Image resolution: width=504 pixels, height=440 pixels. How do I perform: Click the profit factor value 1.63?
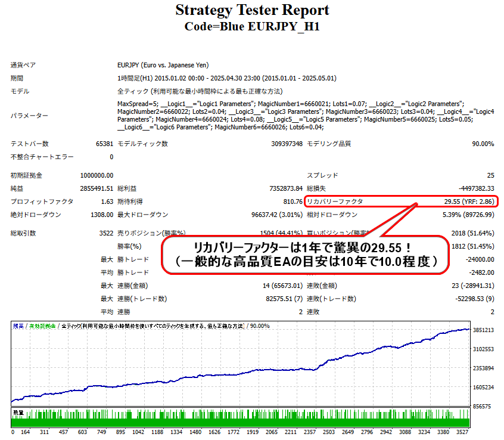107,202
